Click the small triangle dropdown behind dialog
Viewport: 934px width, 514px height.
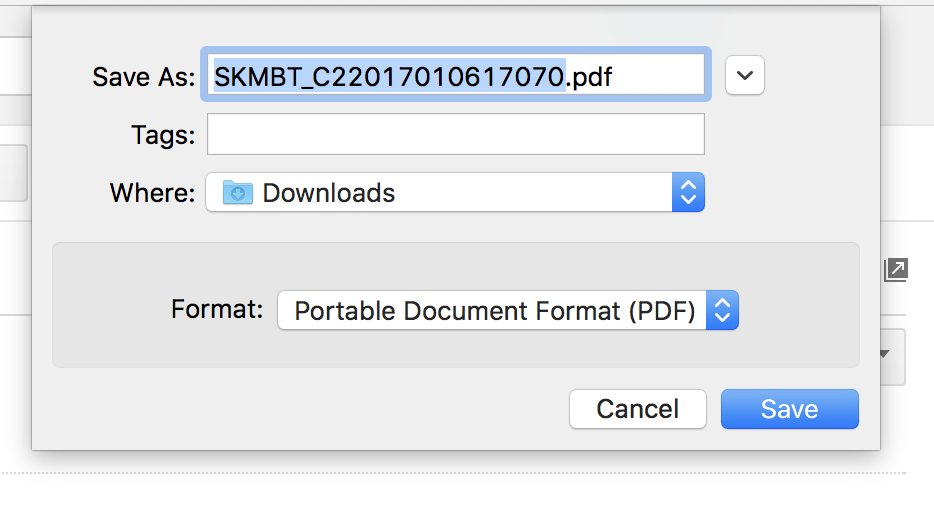[885, 354]
